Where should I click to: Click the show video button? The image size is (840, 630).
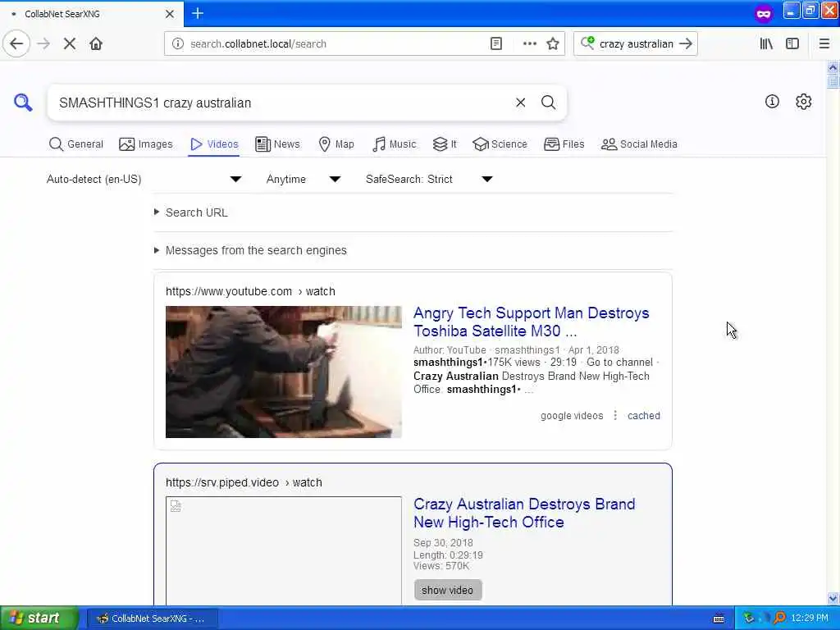pos(447,590)
